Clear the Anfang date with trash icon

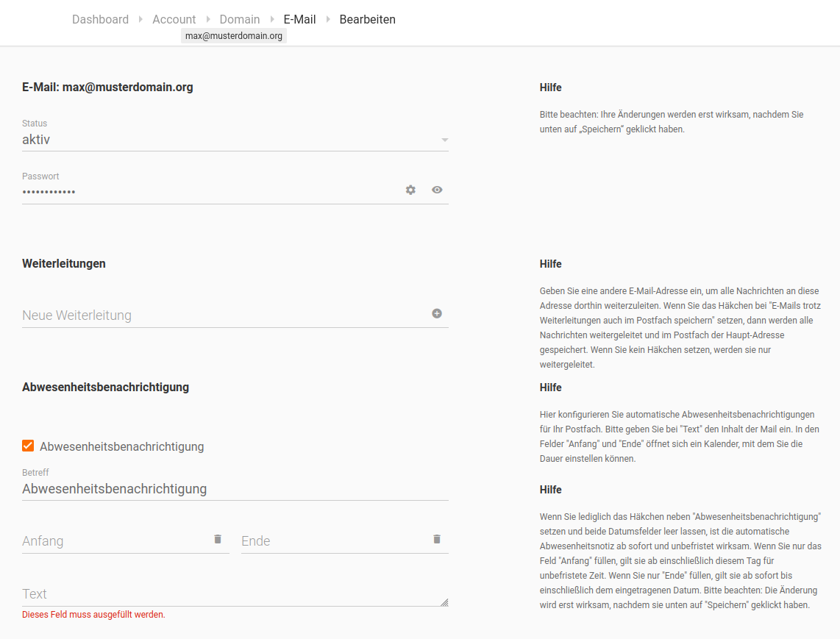pyautogui.click(x=218, y=539)
